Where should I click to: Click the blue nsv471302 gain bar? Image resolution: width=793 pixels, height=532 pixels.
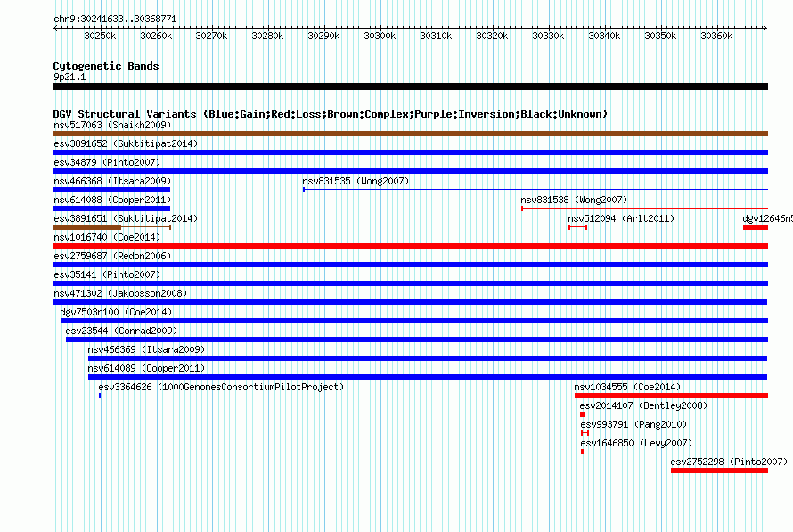tap(410, 302)
